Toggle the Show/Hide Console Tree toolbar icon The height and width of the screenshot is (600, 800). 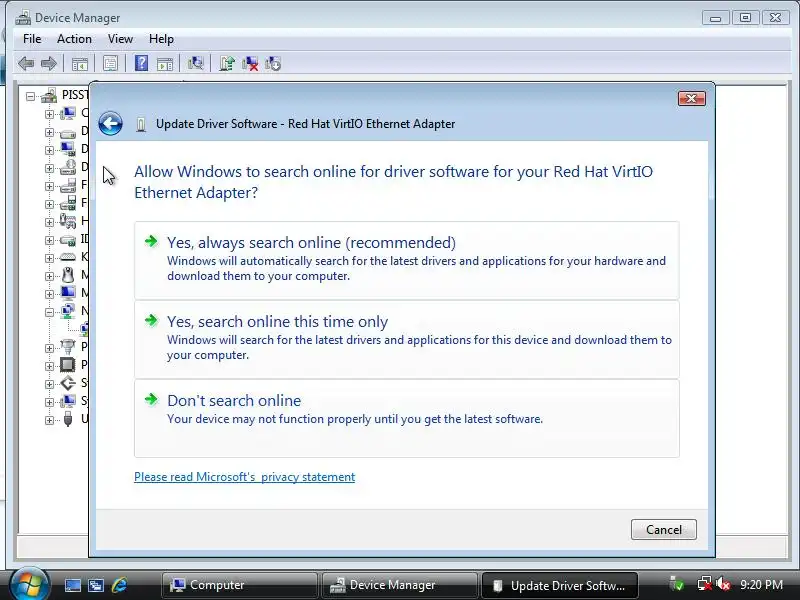pos(80,64)
